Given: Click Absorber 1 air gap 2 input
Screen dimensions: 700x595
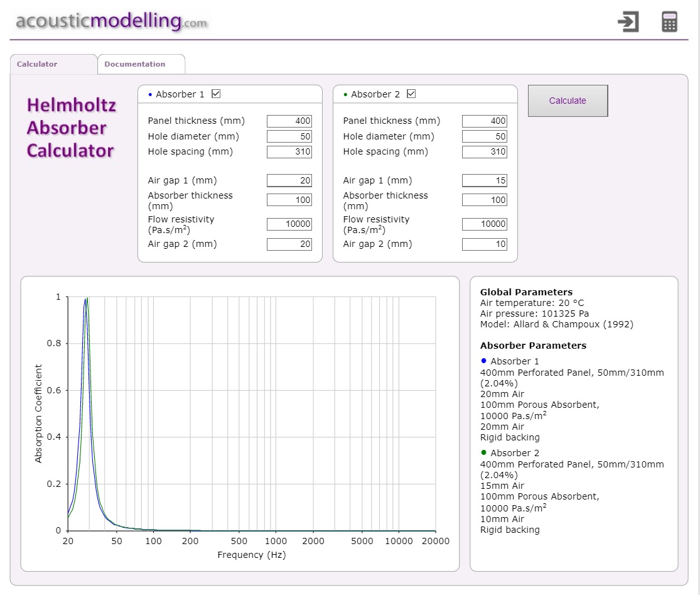Looking at the screenshot, I should pos(289,244).
